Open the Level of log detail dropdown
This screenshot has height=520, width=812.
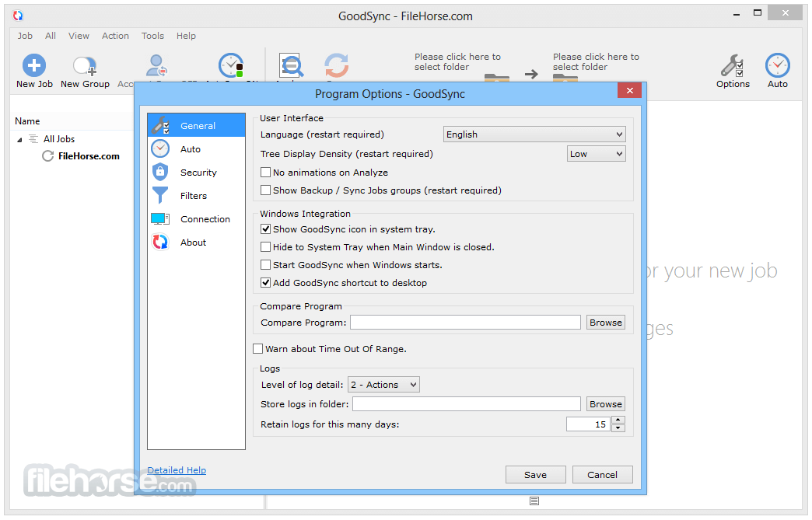(x=383, y=385)
